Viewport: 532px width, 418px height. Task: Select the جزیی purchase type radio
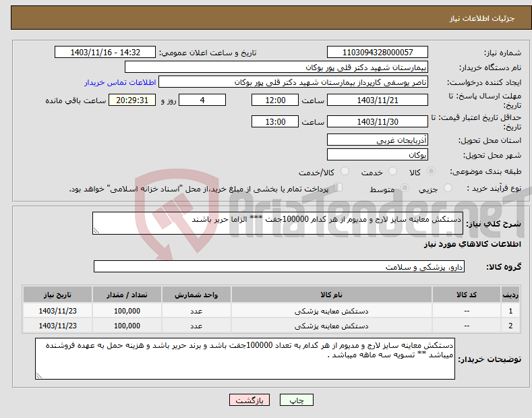coord(448,188)
